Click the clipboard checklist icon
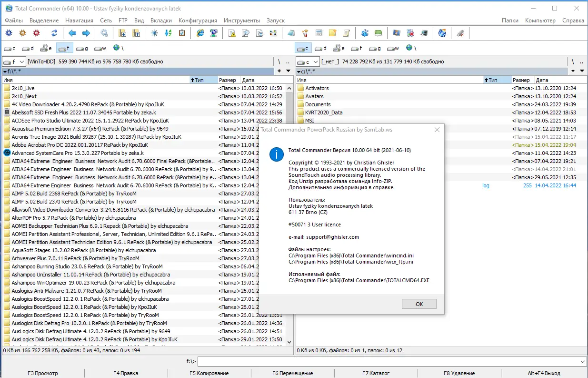The image size is (588, 378). pos(182,33)
